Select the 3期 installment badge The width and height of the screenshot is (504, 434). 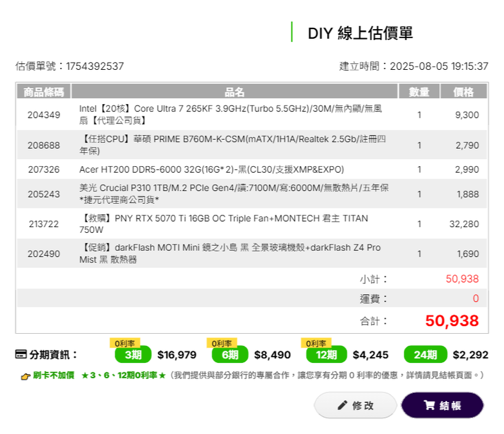(133, 354)
